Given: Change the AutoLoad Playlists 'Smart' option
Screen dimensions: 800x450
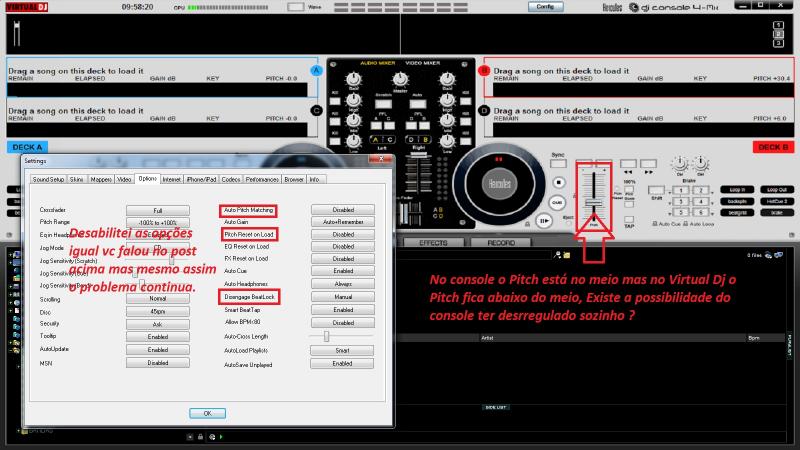Looking at the screenshot, I should pyautogui.click(x=342, y=351).
